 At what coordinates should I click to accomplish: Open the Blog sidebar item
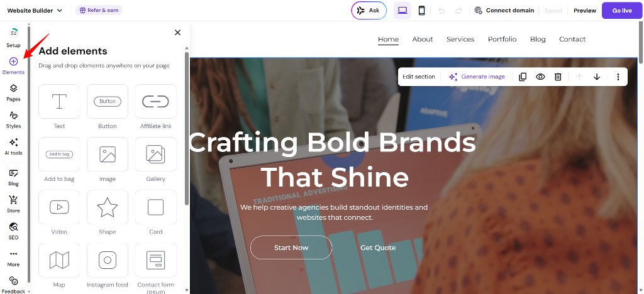pyautogui.click(x=13, y=178)
